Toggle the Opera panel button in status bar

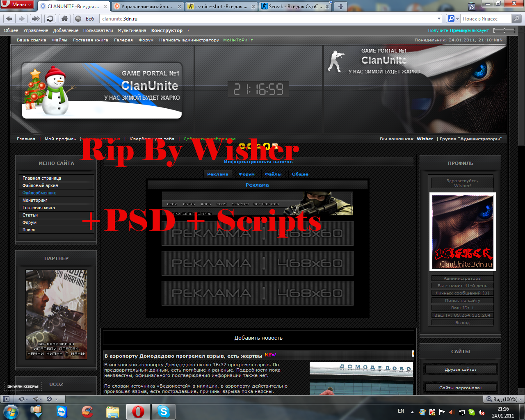point(6,399)
